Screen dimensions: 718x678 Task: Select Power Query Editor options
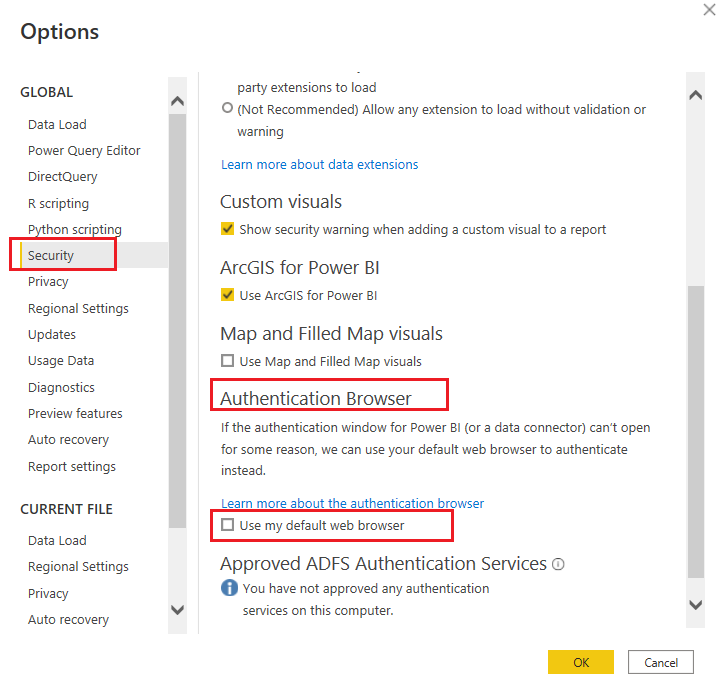(x=84, y=151)
